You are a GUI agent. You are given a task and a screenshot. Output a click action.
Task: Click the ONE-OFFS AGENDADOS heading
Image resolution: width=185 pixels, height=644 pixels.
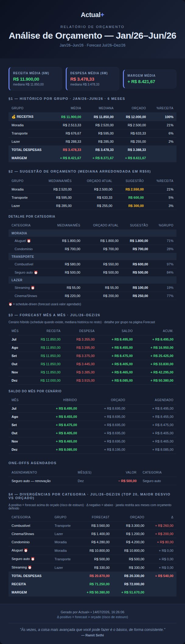[x=33, y=463]
